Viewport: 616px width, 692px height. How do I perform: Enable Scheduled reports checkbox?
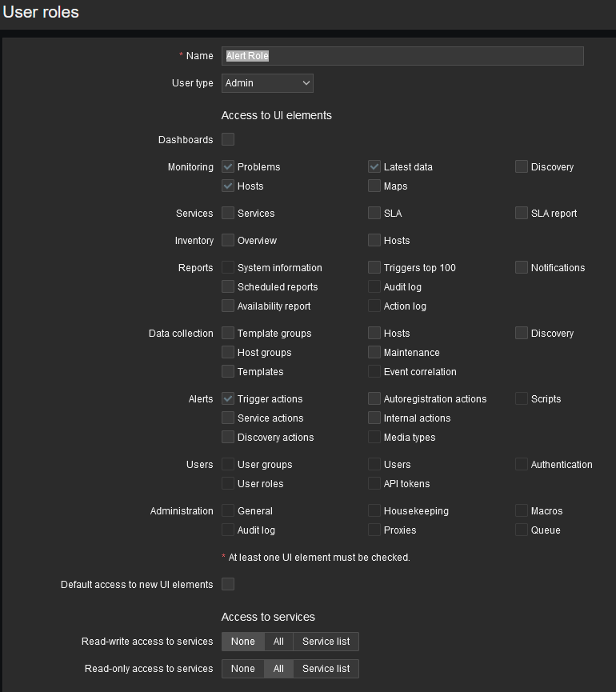(x=228, y=287)
